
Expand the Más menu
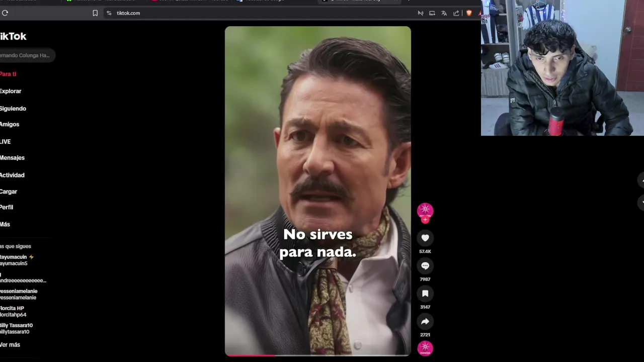(x=5, y=224)
